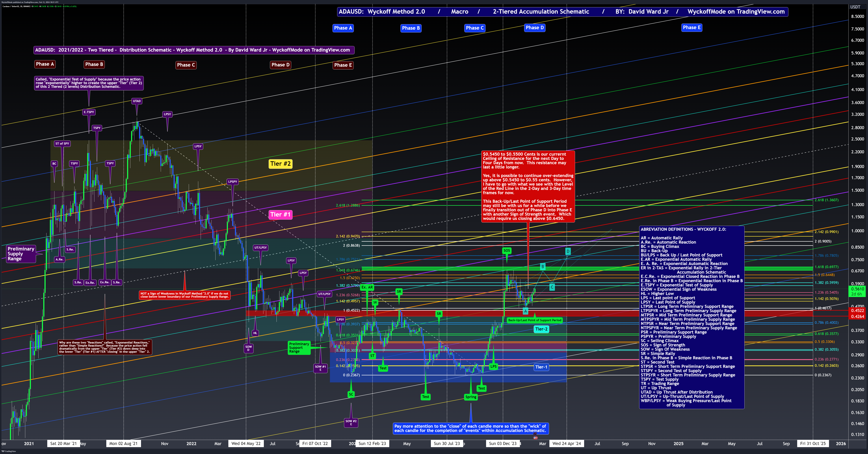Click the cyan projection point D label
The width and height of the screenshot is (868, 454).
pyautogui.click(x=568, y=251)
